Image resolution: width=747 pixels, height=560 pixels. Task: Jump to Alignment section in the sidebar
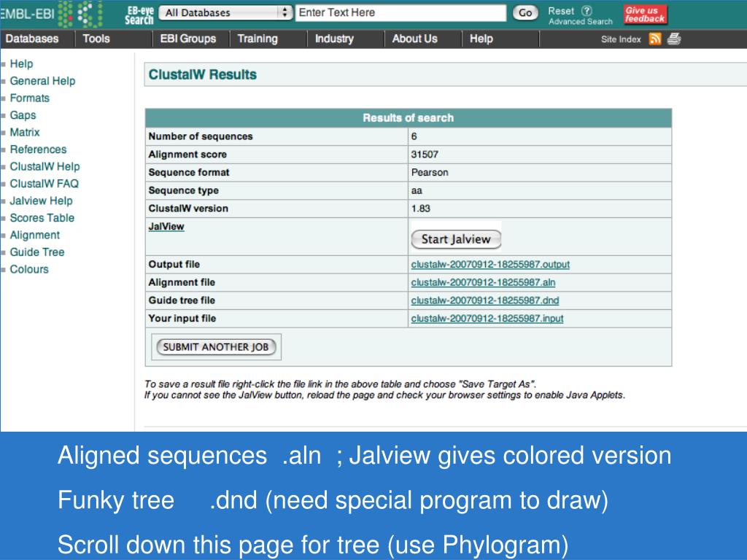pos(35,236)
